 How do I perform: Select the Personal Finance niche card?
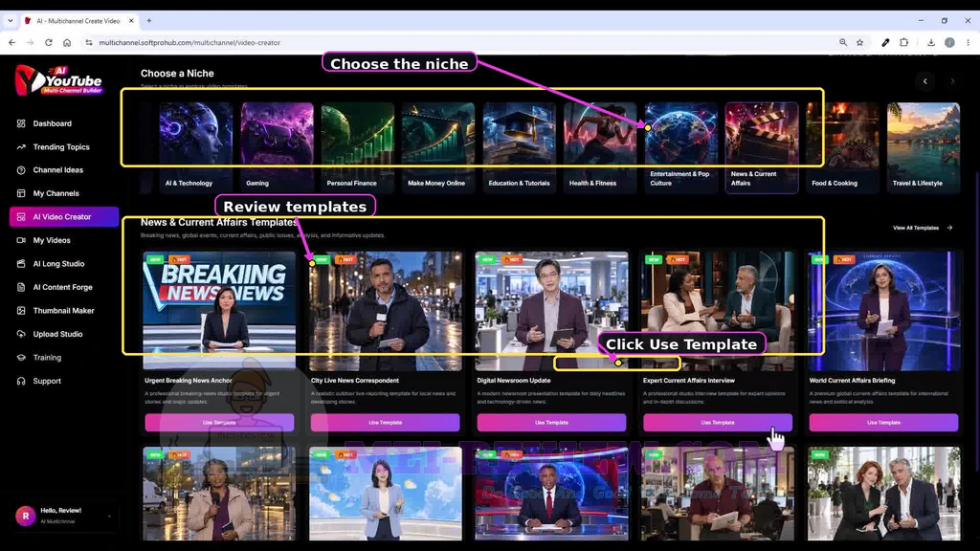pyautogui.click(x=358, y=147)
